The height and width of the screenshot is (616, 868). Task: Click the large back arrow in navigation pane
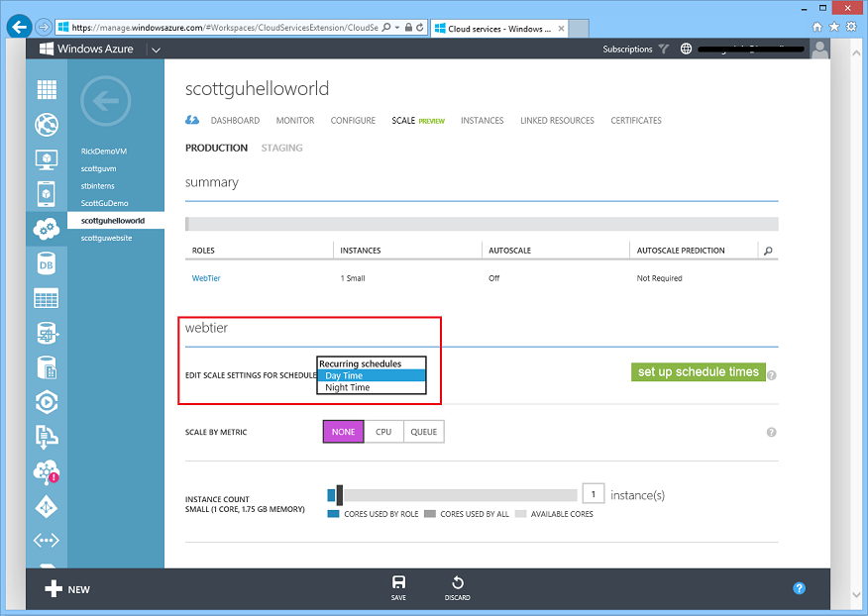pos(106,101)
